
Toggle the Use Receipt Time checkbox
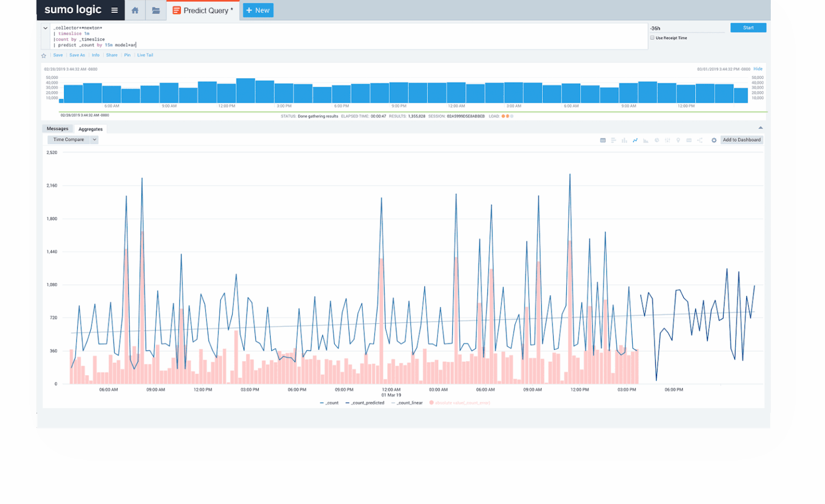652,38
